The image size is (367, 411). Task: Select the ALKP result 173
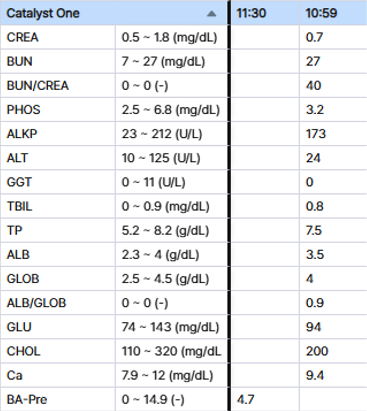(316, 134)
